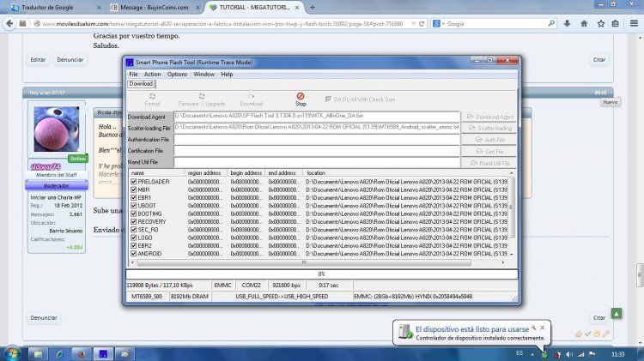This screenshot has width=644, height=361.
Task: Open a new Firefox tab with plus
Action: coord(313,7)
